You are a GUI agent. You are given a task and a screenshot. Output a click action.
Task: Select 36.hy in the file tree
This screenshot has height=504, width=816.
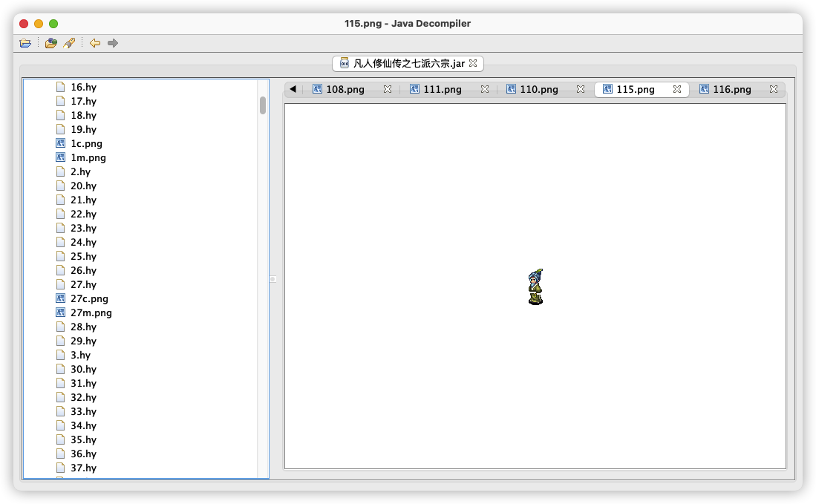[x=83, y=454]
